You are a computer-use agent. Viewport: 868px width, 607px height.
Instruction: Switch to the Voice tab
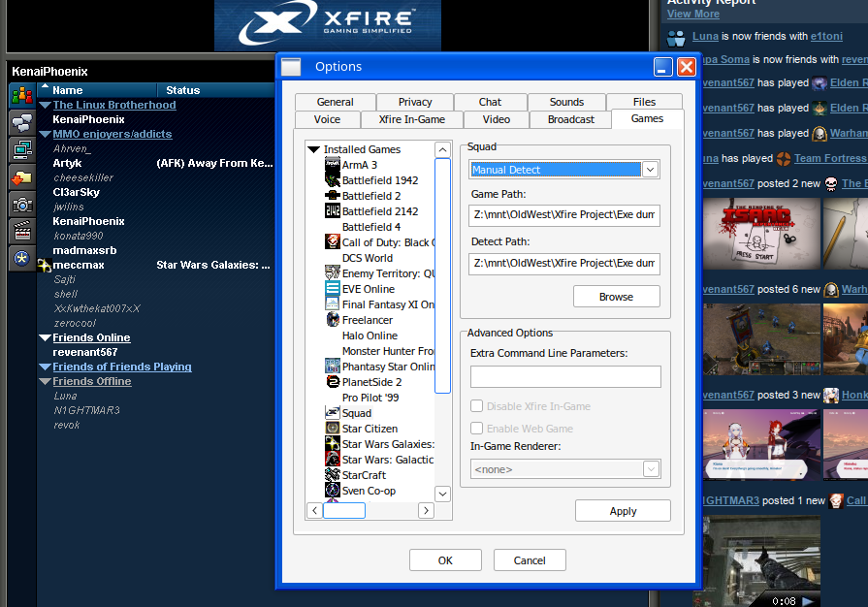coord(327,119)
